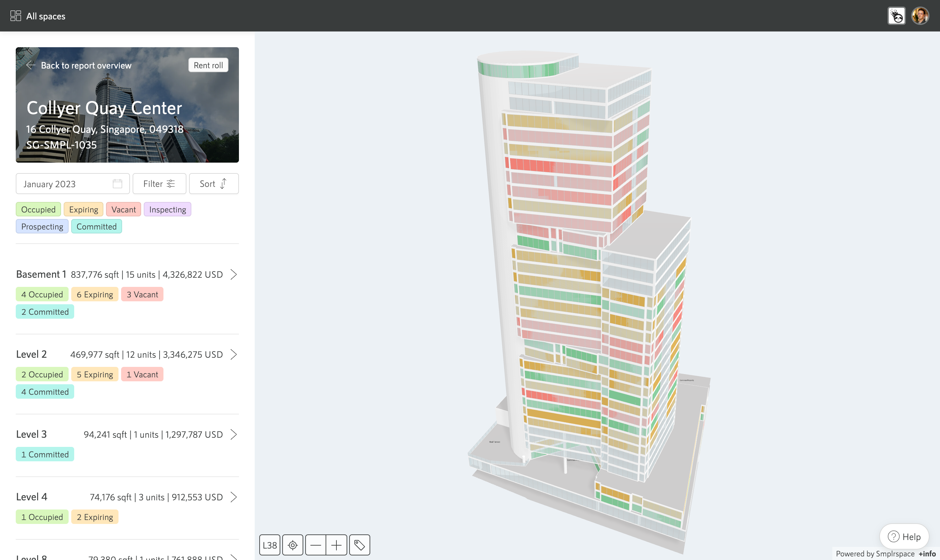940x560 pixels.
Task: Expand Basement 1 details chevron
Action: pos(233,274)
